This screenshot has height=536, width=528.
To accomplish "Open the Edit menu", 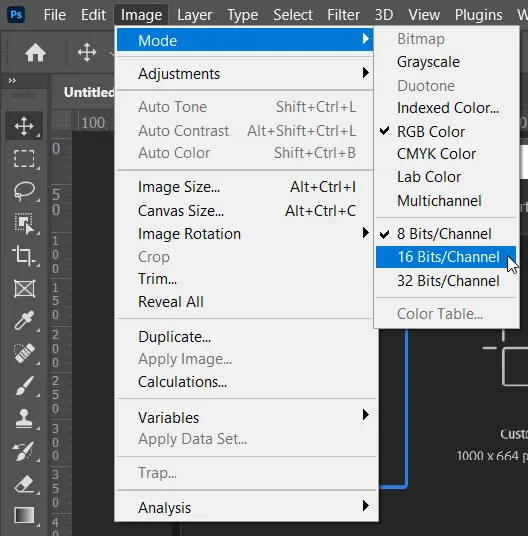I will (x=93, y=15).
